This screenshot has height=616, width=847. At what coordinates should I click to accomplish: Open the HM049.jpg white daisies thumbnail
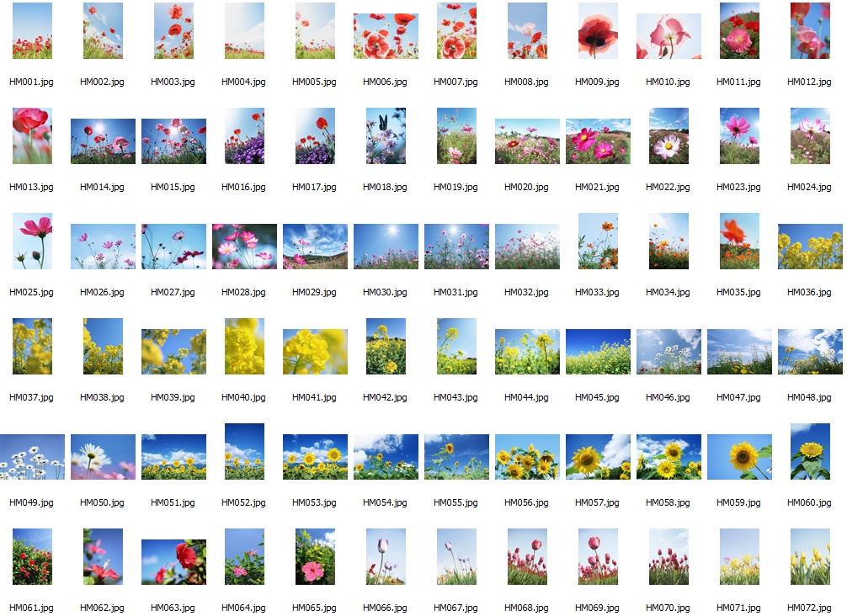pos(32,456)
